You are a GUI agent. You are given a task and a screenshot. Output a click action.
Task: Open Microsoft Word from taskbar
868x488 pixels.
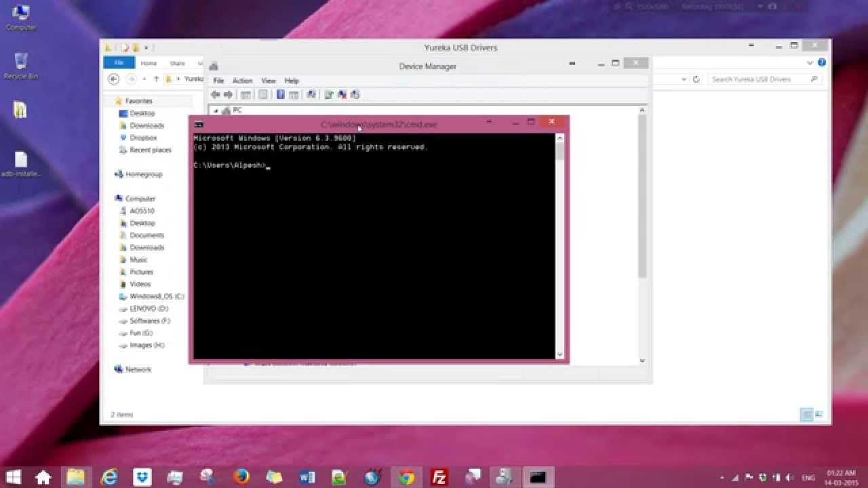coord(307,477)
